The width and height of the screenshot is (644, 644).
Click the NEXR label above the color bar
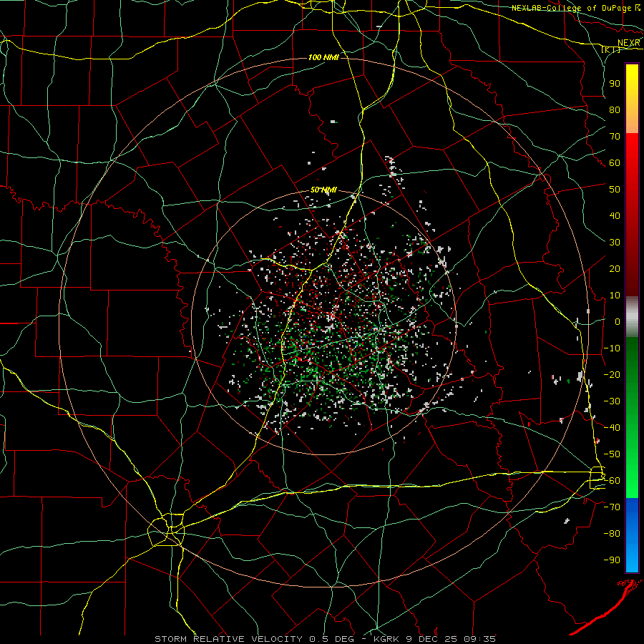pyautogui.click(x=629, y=43)
